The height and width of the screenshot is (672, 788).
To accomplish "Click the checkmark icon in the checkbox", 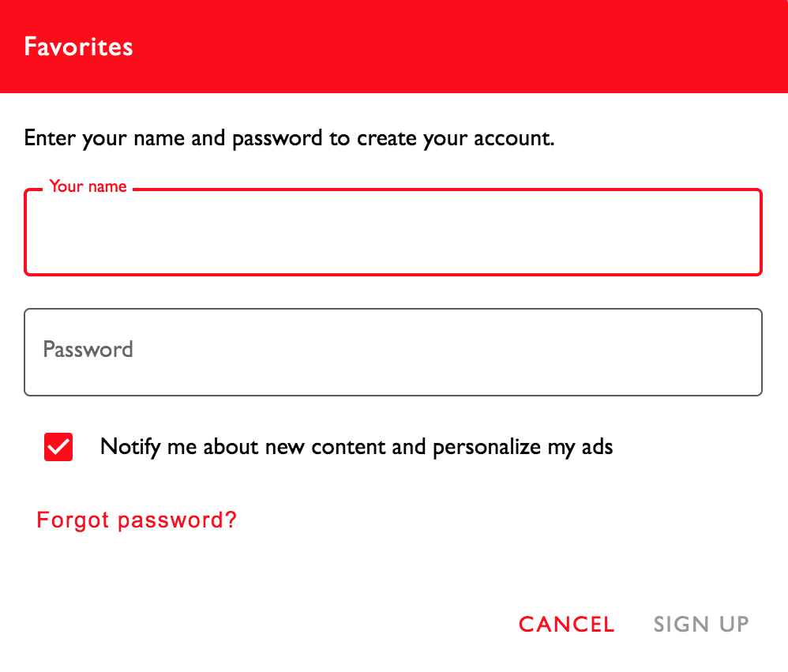I will point(58,447).
